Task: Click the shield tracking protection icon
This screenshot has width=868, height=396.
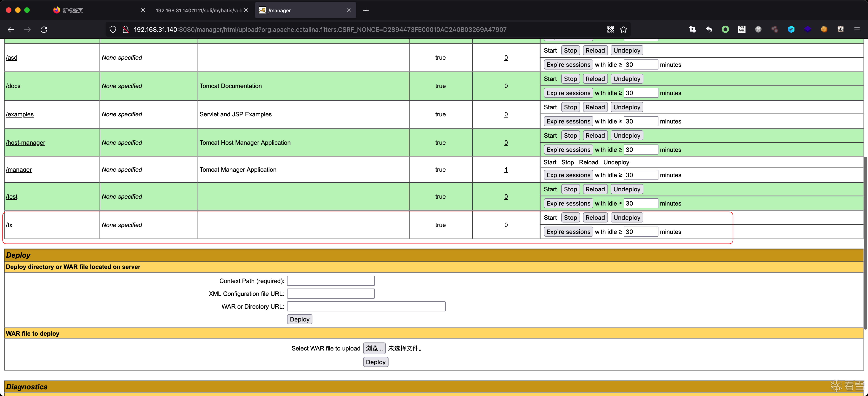Action: pyautogui.click(x=113, y=29)
